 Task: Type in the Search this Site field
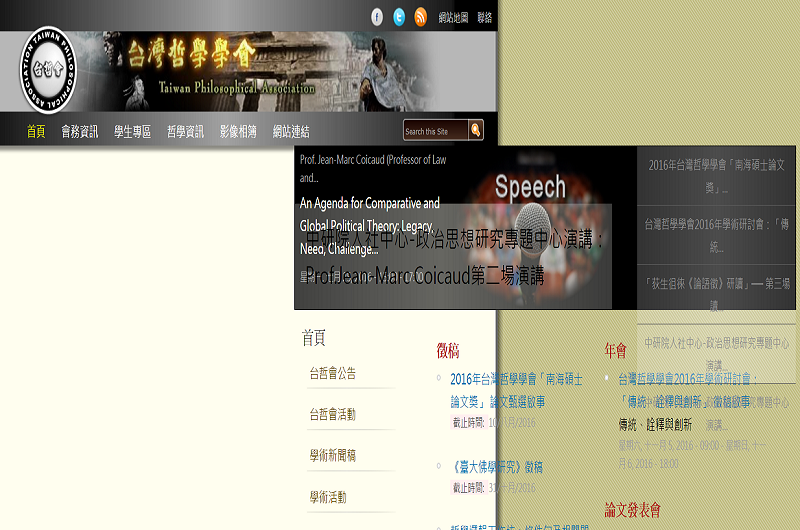[x=434, y=131]
